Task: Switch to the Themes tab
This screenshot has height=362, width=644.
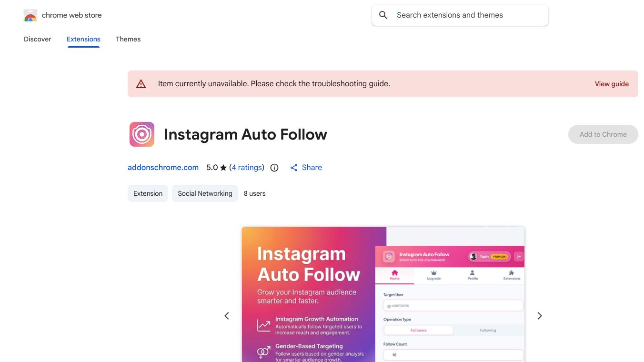Action: pyautogui.click(x=128, y=39)
